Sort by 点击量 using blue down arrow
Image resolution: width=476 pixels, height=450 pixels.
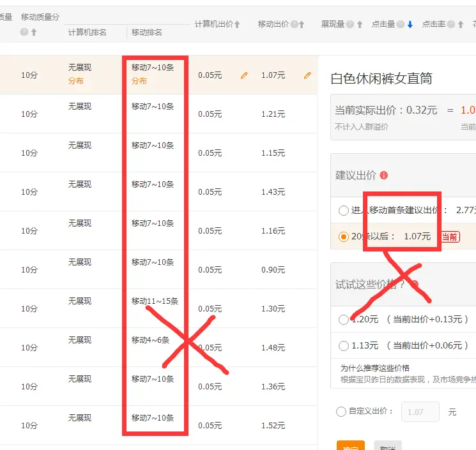(x=410, y=24)
